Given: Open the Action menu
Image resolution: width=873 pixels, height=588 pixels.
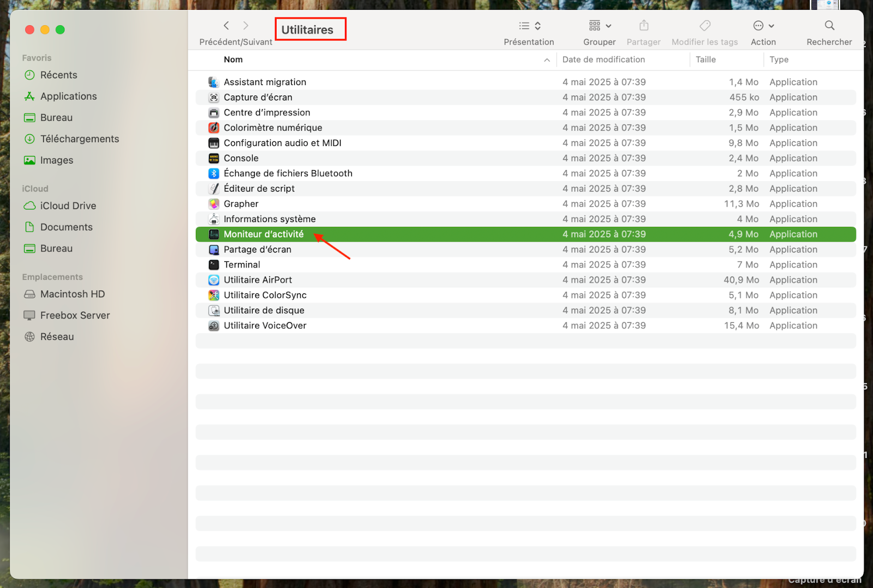Looking at the screenshot, I should (x=762, y=25).
